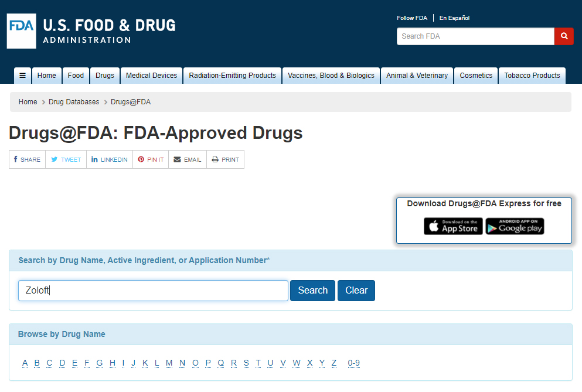This screenshot has width=582, height=392.
Task: Click the Clear button
Action: tap(356, 290)
